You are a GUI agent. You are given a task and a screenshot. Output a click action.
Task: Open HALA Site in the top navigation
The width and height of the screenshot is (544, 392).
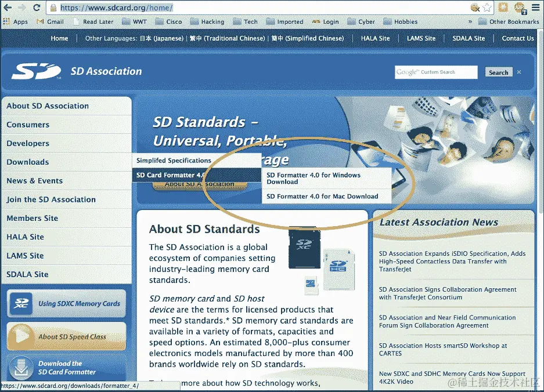click(x=376, y=38)
